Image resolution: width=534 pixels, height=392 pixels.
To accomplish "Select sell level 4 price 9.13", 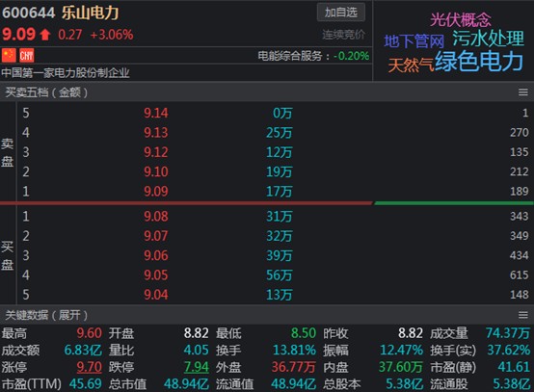I will (x=156, y=132).
